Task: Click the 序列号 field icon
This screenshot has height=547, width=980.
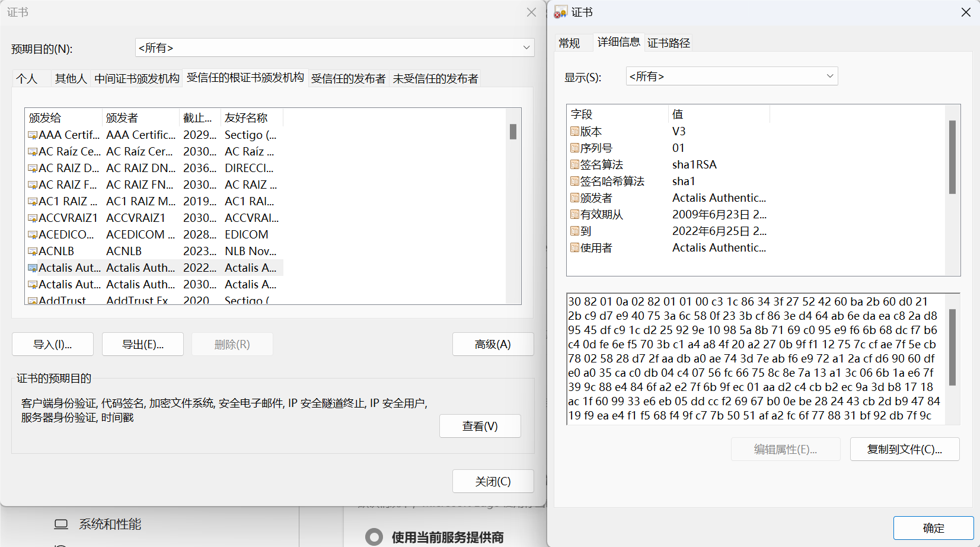Action: (x=574, y=148)
